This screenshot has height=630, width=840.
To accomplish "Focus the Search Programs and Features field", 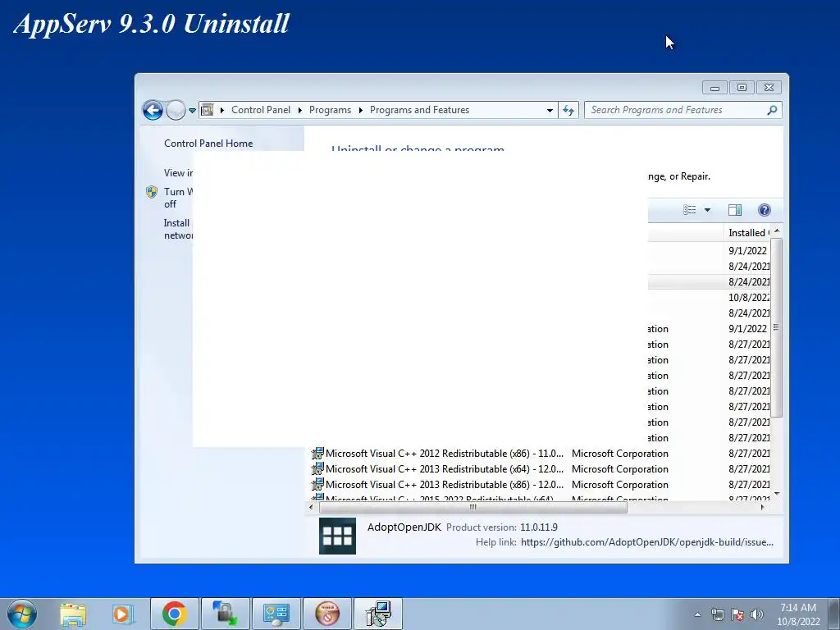I will coord(683,110).
